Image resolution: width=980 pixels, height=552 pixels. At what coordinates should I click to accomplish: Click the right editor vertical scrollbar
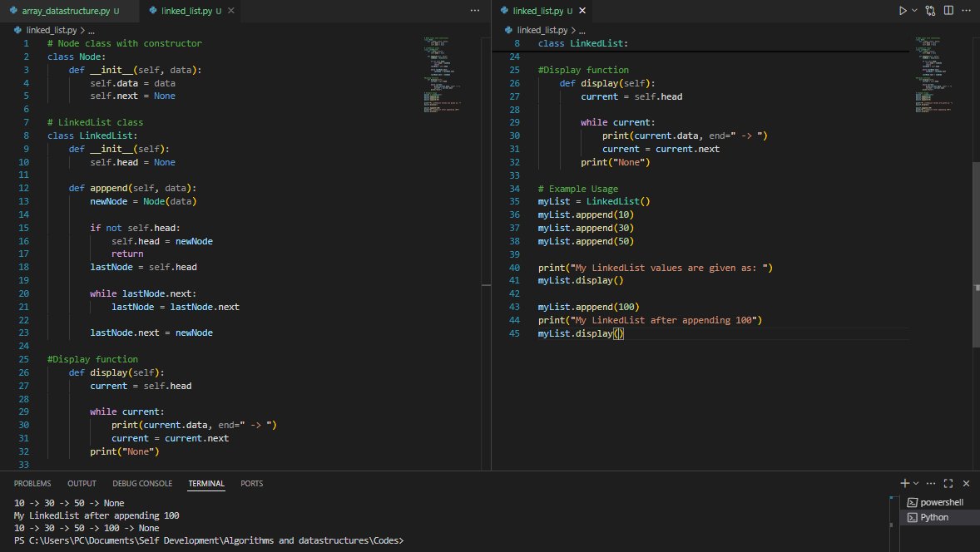[976, 254]
